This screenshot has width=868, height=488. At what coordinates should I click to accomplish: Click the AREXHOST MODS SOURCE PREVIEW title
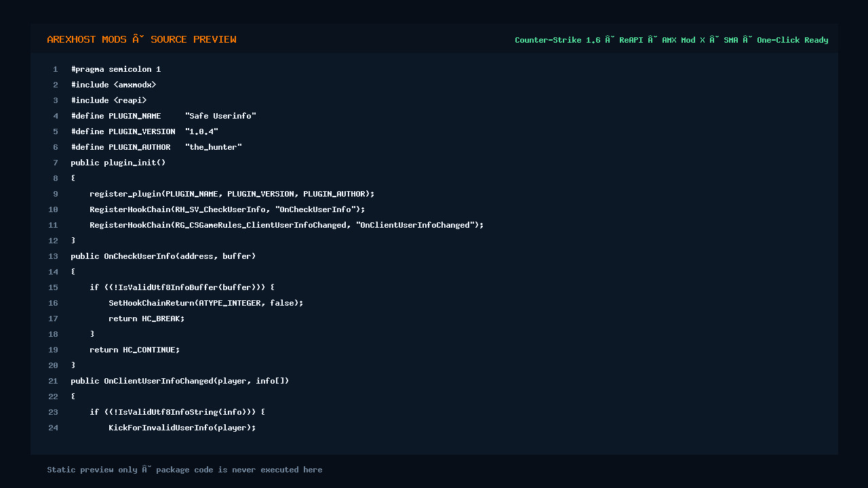[x=142, y=39]
